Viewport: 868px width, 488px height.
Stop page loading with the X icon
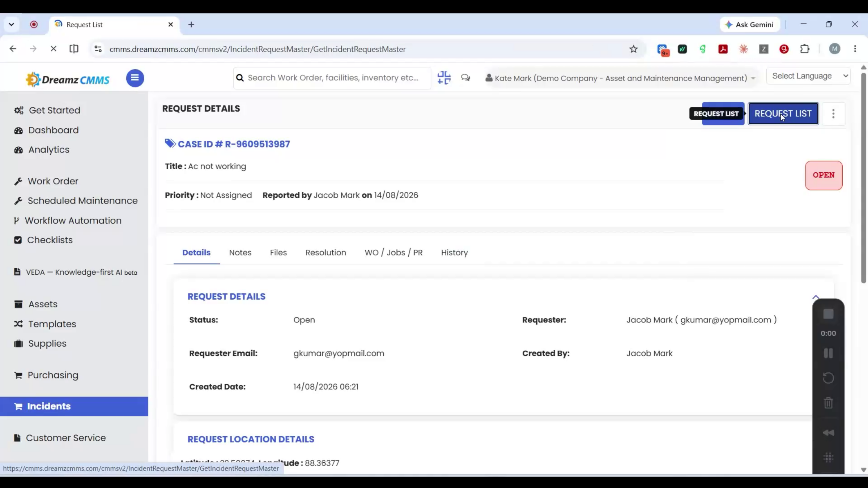click(54, 49)
